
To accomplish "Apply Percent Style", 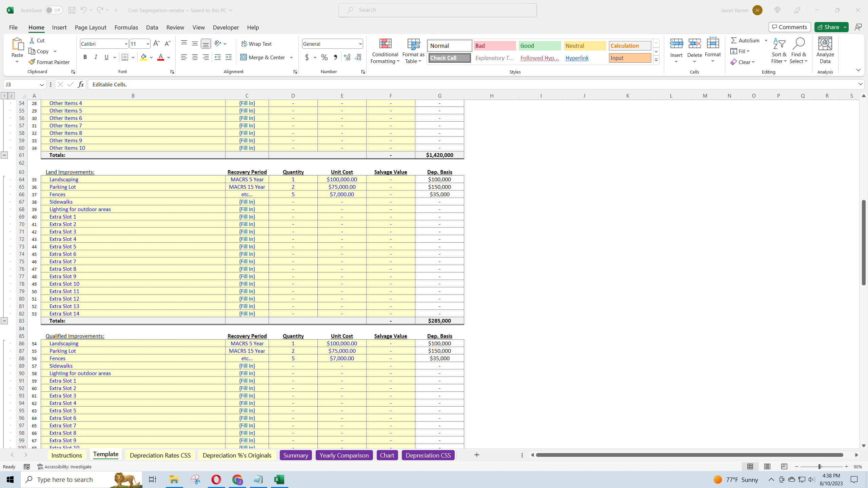I will [x=324, y=57].
